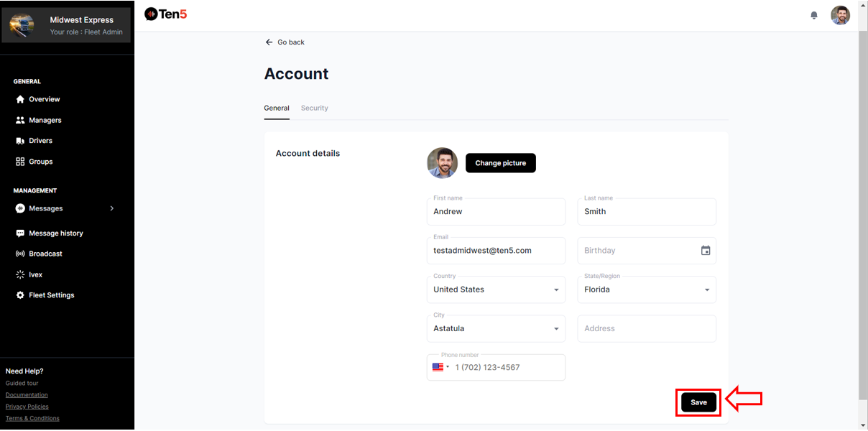
Task: Open phone country flag selector
Action: click(440, 367)
